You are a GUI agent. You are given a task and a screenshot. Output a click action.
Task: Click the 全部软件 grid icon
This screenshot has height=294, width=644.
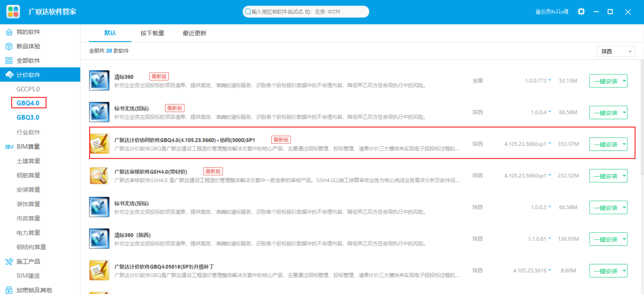tap(9, 61)
